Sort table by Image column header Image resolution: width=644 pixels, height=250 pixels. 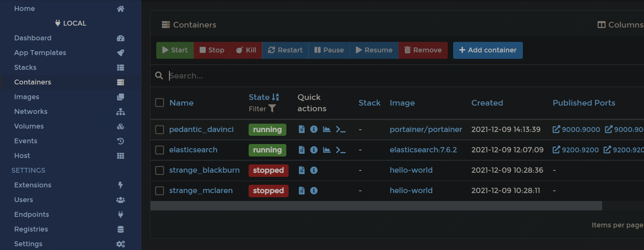402,103
